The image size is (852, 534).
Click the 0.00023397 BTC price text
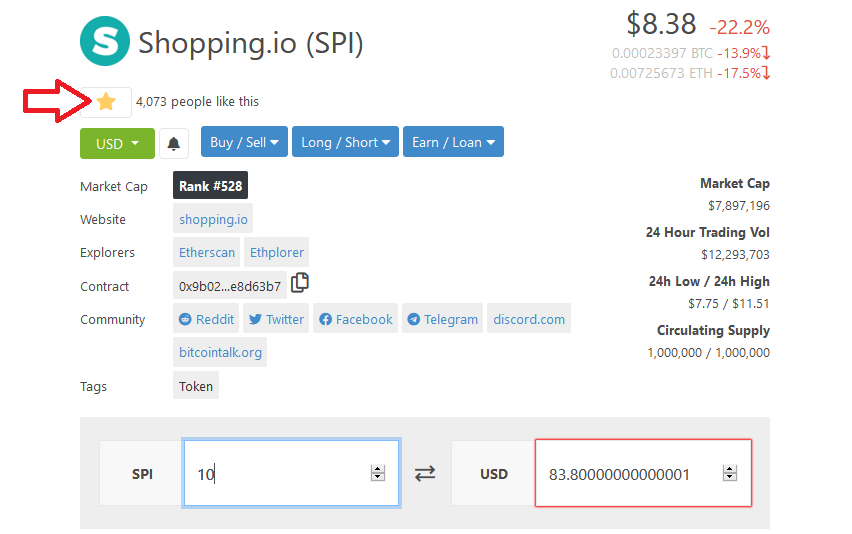(x=662, y=53)
